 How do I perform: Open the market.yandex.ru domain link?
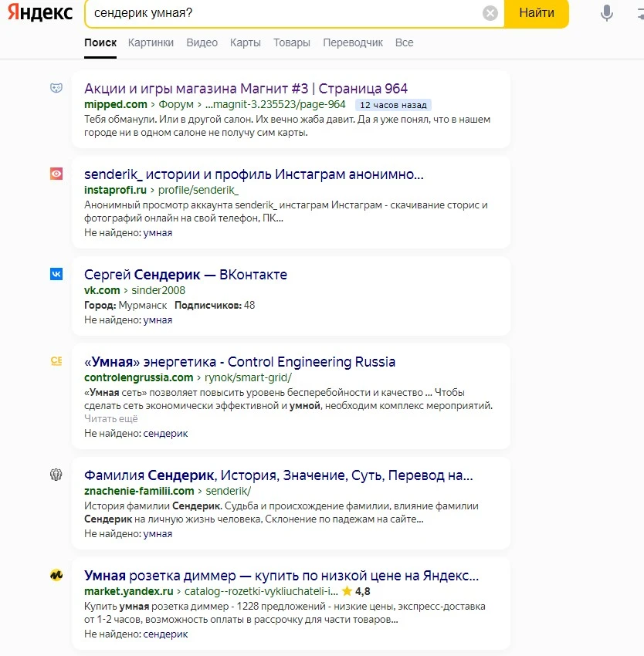[x=128, y=591]
